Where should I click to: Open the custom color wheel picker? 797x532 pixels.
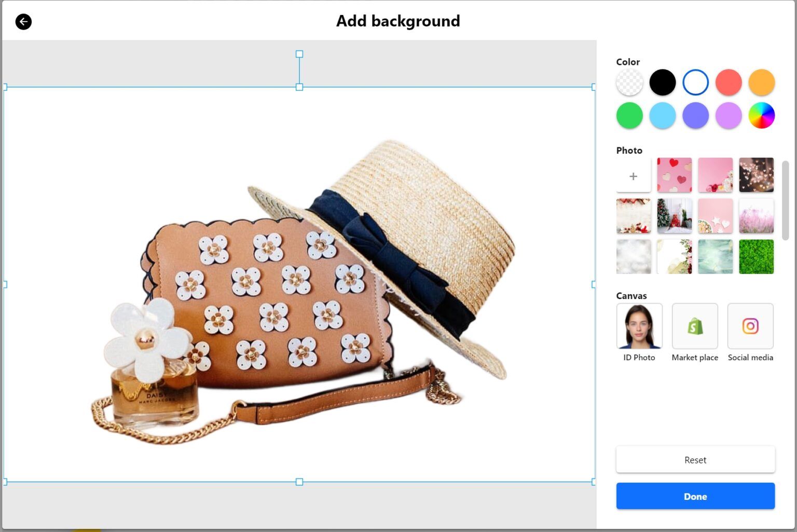point(761,115)
